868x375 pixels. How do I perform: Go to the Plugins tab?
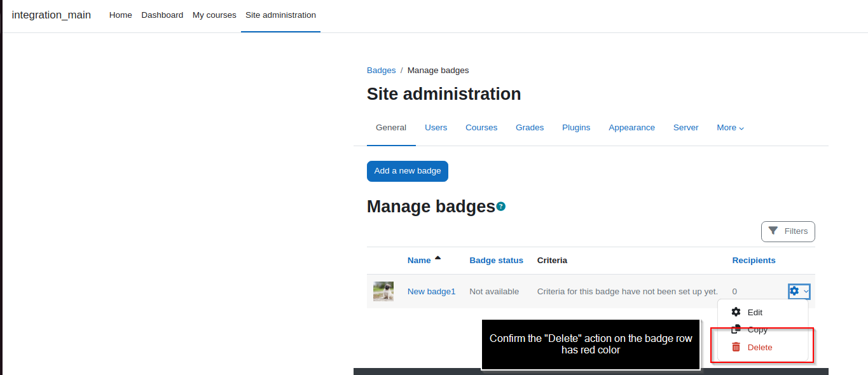(576, 128)
